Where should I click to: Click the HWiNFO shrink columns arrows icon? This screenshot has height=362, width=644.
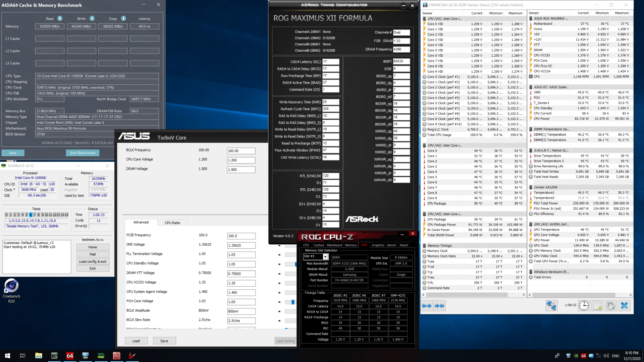tap(439, 306)
